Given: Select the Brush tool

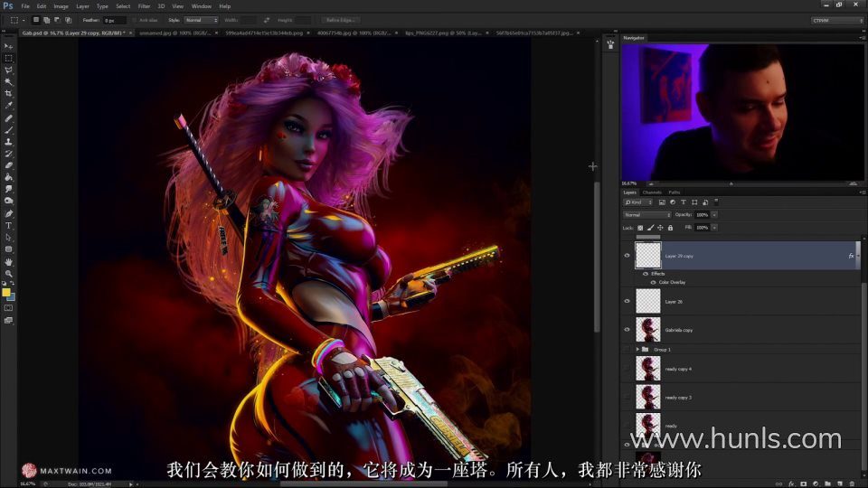Looking at the screenshot, I should 8,130.
